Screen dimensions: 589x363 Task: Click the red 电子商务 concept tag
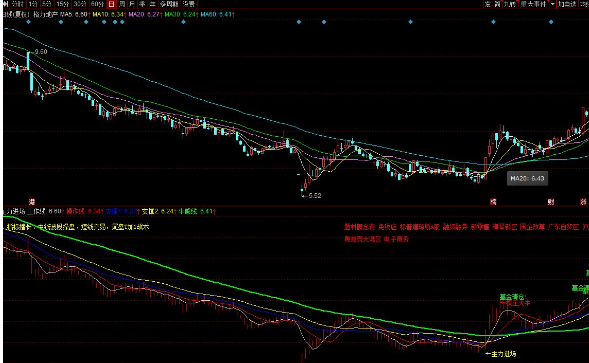coord(396,239)
